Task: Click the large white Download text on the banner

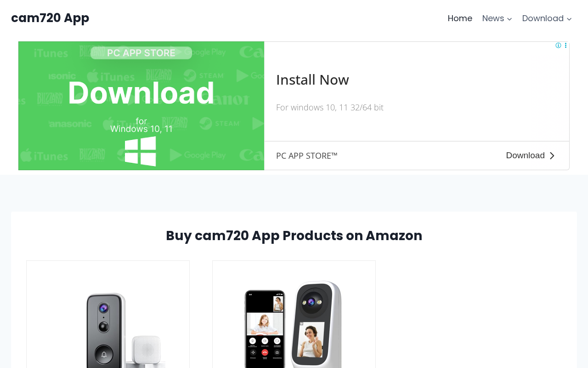Action: tap(141, 92)
